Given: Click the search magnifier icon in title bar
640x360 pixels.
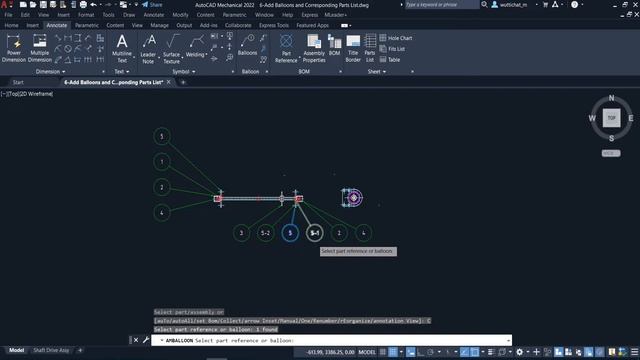Looking at the screenshot, I should [484, 4].
